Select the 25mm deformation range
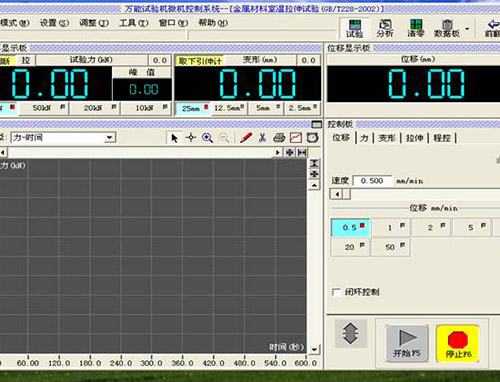 pos(193,108)
